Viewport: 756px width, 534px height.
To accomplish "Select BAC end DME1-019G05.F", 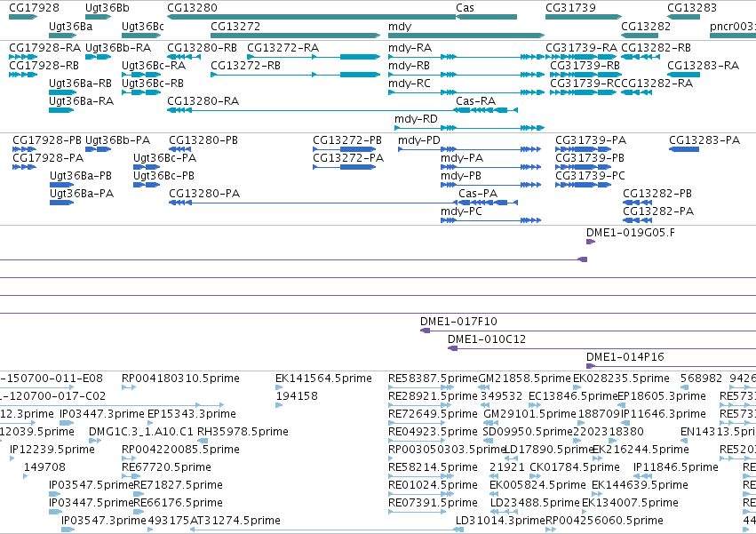I will click(x=630, y=233).
